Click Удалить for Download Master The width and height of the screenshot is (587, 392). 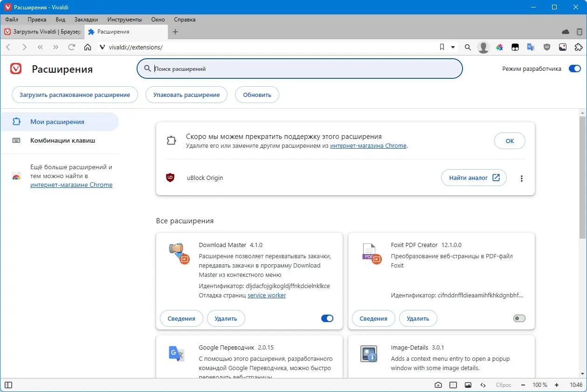(x=226, y=318)
